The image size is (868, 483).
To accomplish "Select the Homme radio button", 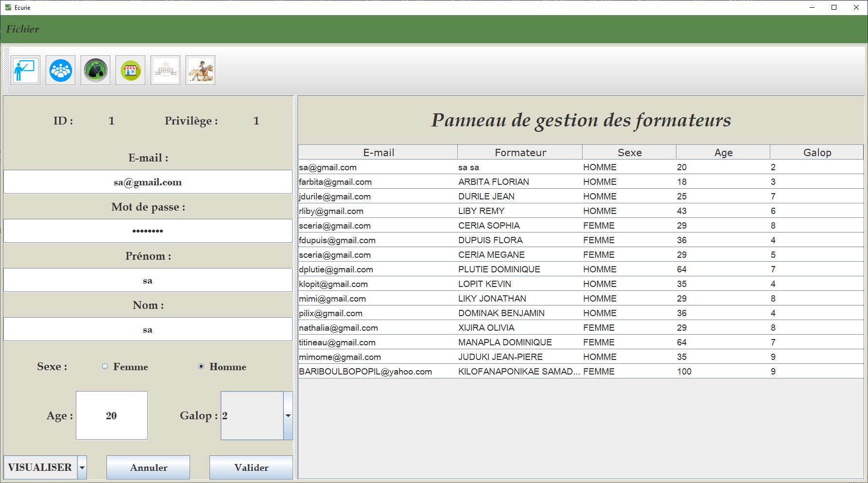I will click(x=201, y=366).
